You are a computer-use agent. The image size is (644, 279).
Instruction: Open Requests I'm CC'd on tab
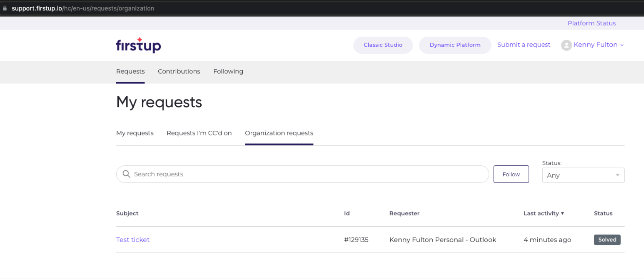click(199, 133)
